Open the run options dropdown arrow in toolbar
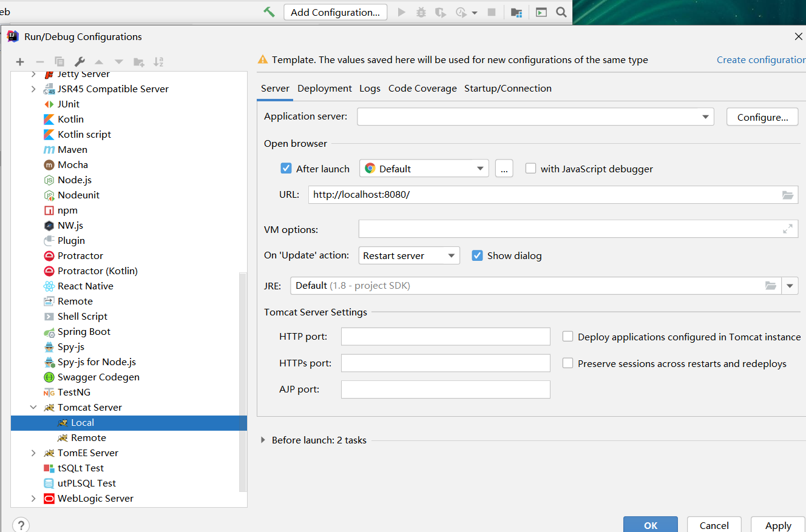Viewport: 806px width, 532px height. coord(475,13)
